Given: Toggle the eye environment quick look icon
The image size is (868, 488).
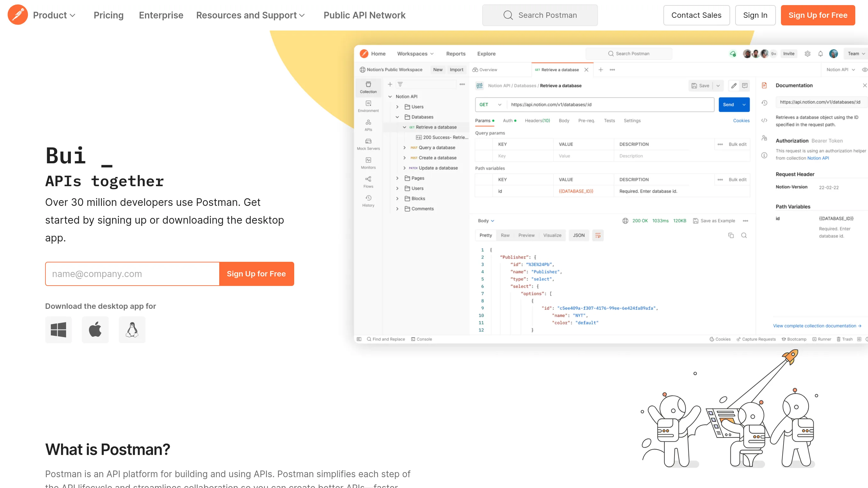Looking at the screenshot, I should pos(864,70).
